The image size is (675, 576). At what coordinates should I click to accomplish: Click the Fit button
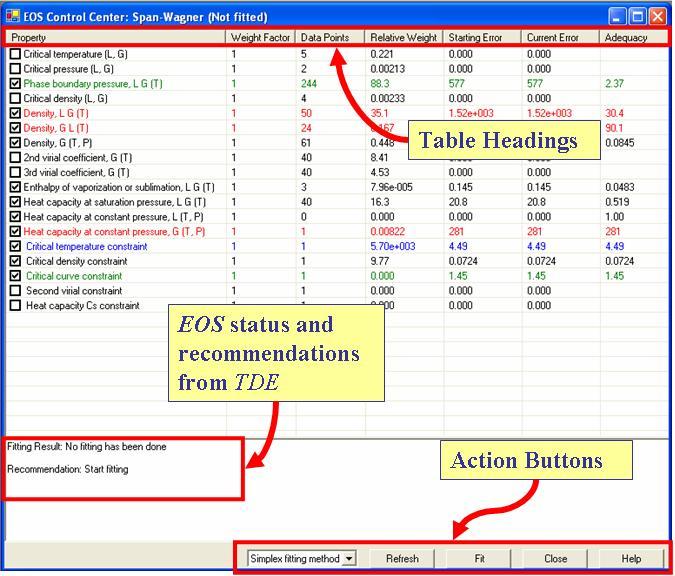pos(479,559)
